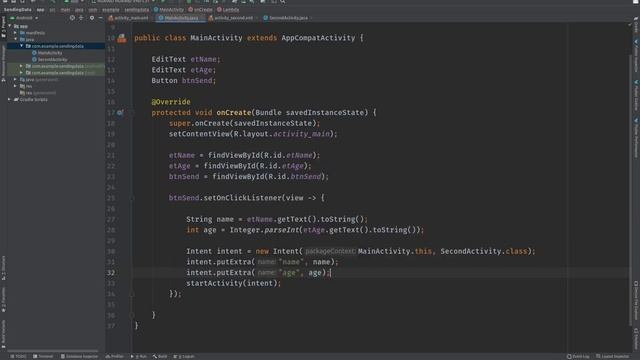Expand the manifests folder
The height and width of the screenshot is (360, 640).
click(x=16, y=33)
